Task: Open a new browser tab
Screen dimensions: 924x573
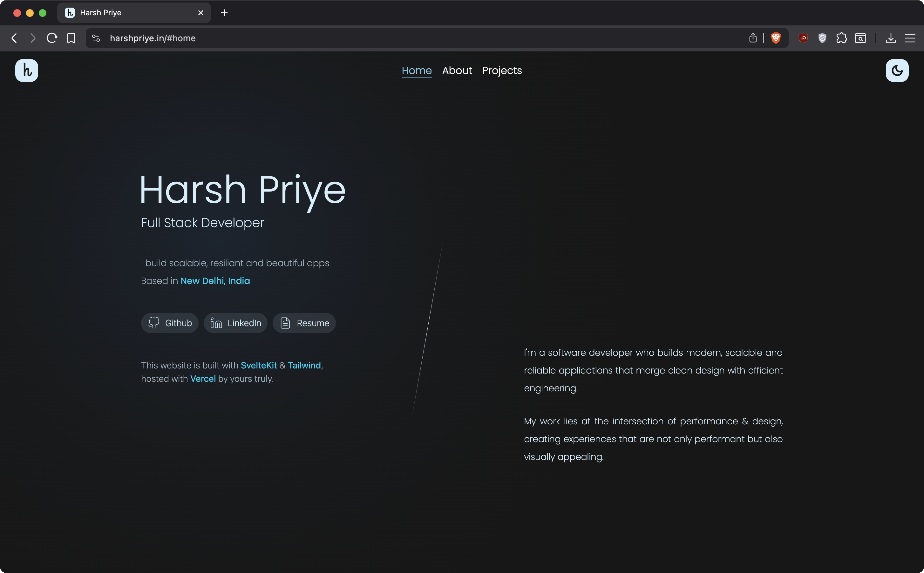Action: [x=224, y=13]
